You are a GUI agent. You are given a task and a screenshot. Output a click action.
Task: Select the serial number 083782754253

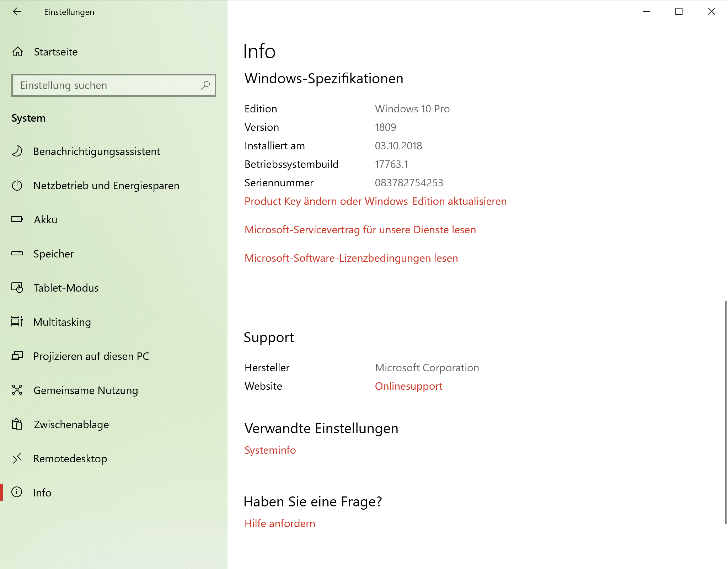tap(409, 183)
